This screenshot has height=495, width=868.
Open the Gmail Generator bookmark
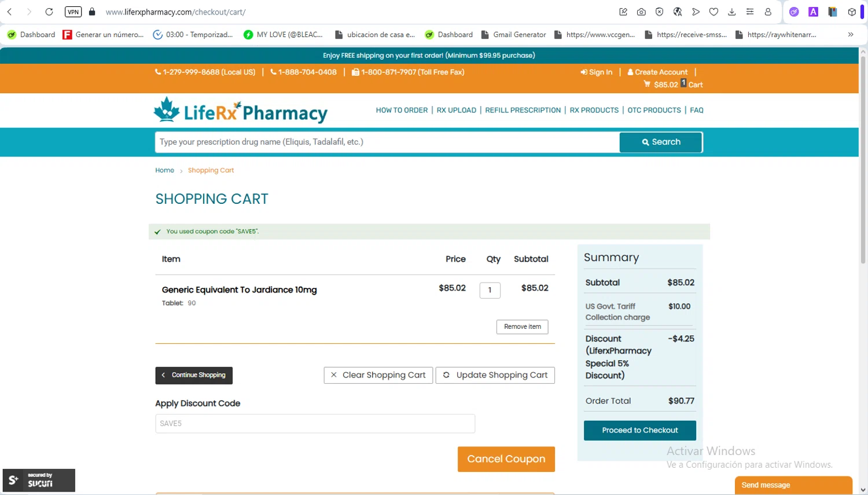coord(514,35)
